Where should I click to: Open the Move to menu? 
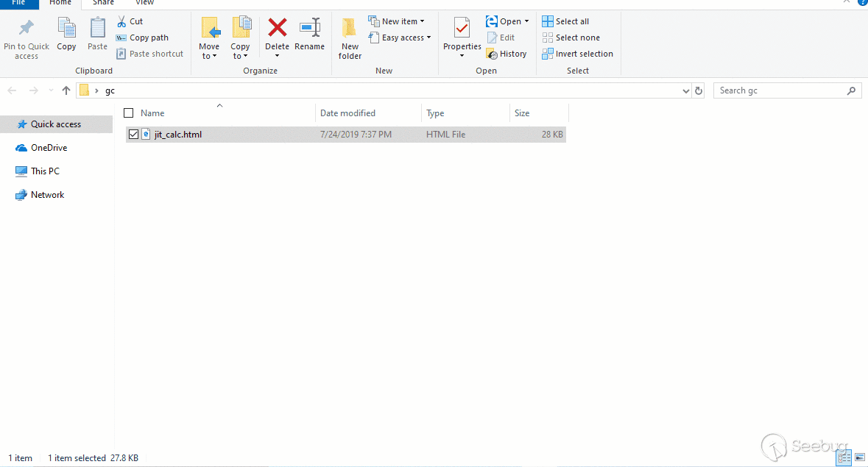coord(209,39)
